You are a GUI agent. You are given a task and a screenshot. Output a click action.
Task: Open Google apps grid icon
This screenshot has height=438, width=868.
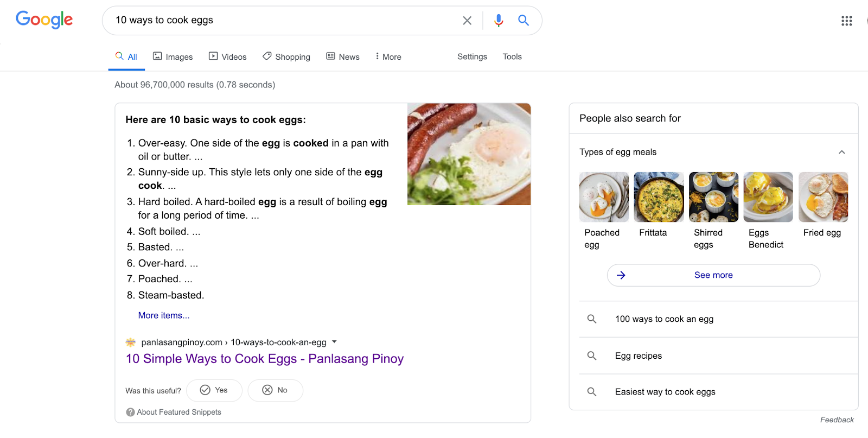847,21
